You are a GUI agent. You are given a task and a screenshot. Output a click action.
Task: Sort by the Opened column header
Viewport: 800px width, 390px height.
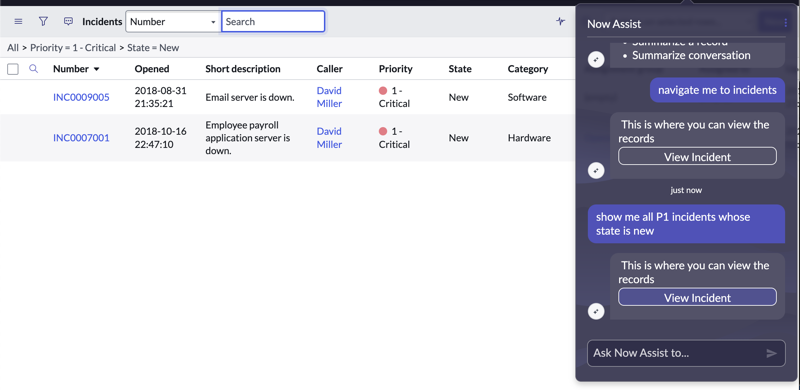click(x=152, y=69)
